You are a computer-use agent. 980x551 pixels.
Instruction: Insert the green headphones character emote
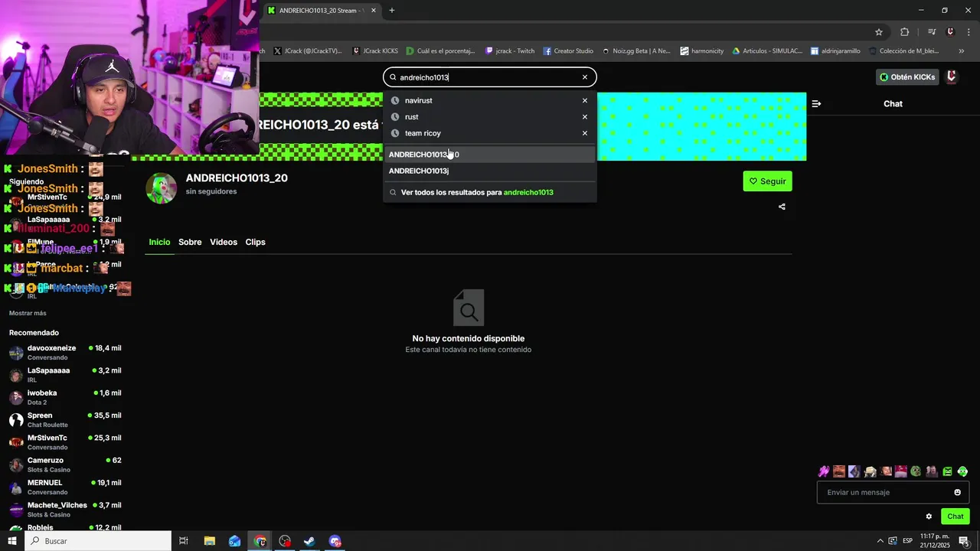[962, 471]
